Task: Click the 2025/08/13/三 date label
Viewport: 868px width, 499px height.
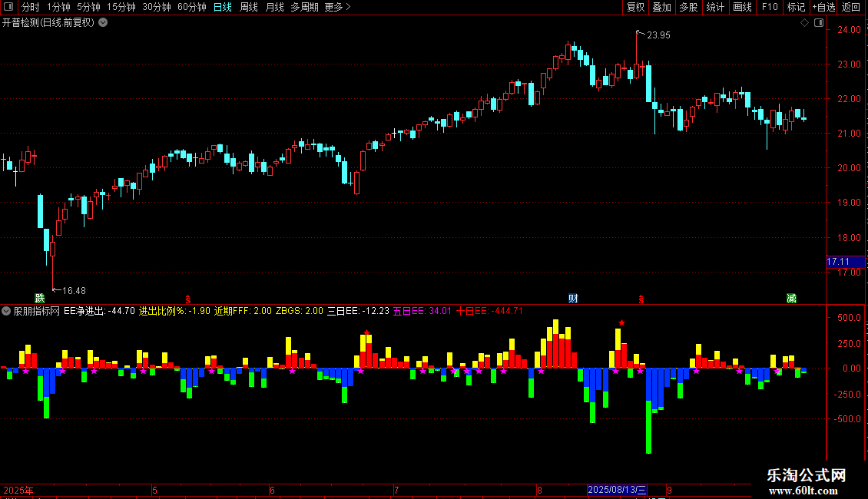Action: (617, 490)
